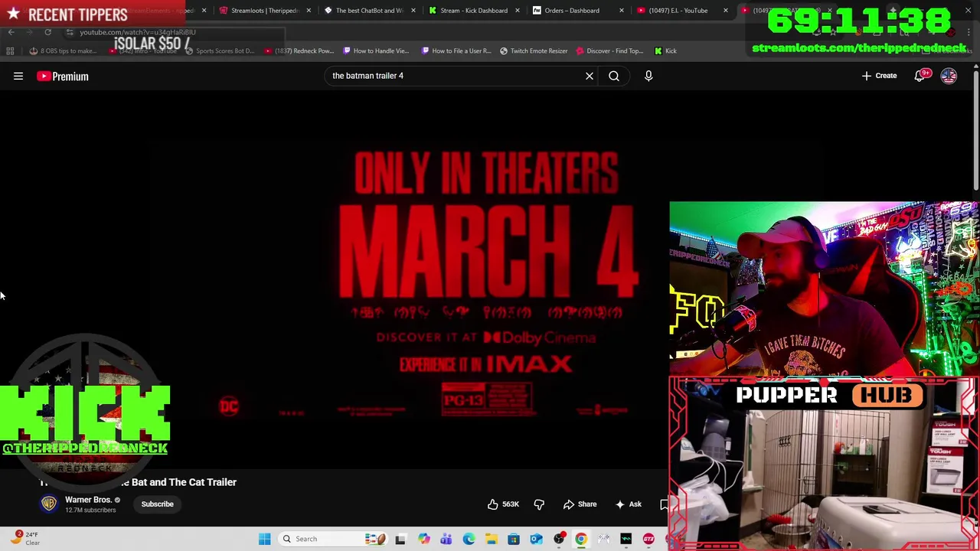980x551 pixels.
Task: Open Twitch Emote Resizer bookmark
Action: point(534,51)
